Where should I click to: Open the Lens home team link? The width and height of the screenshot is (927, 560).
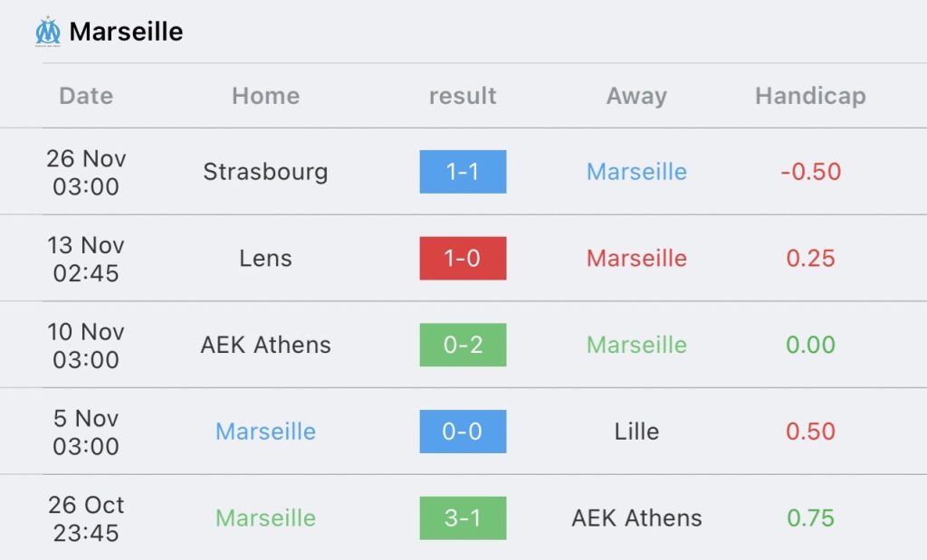click(x=265, y=258)
